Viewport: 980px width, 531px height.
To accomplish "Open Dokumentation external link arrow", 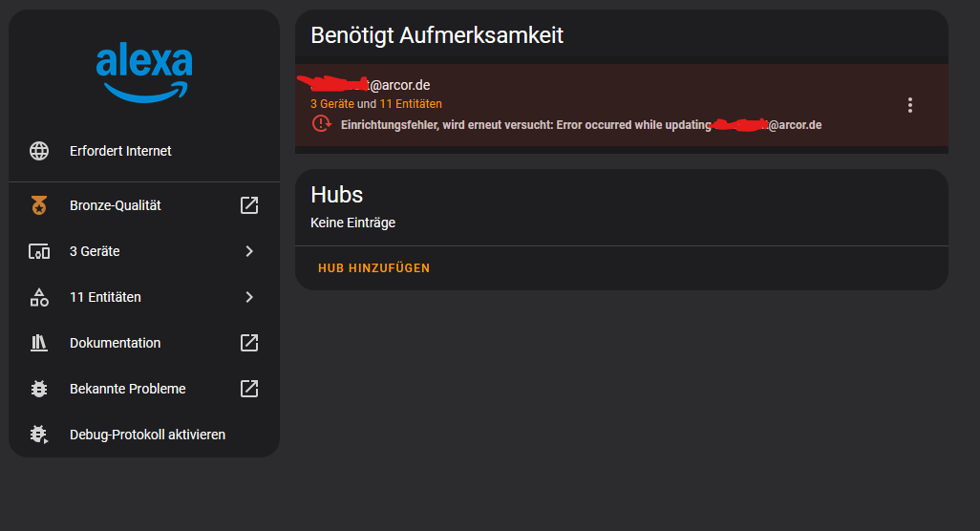I will (x=249, y=343).
